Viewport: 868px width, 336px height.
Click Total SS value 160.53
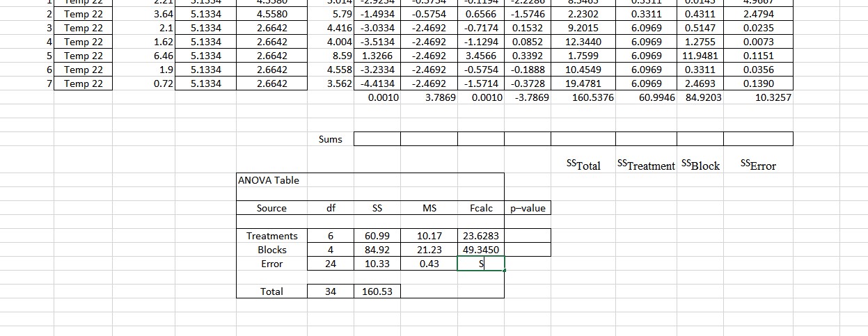pos(377,291)
